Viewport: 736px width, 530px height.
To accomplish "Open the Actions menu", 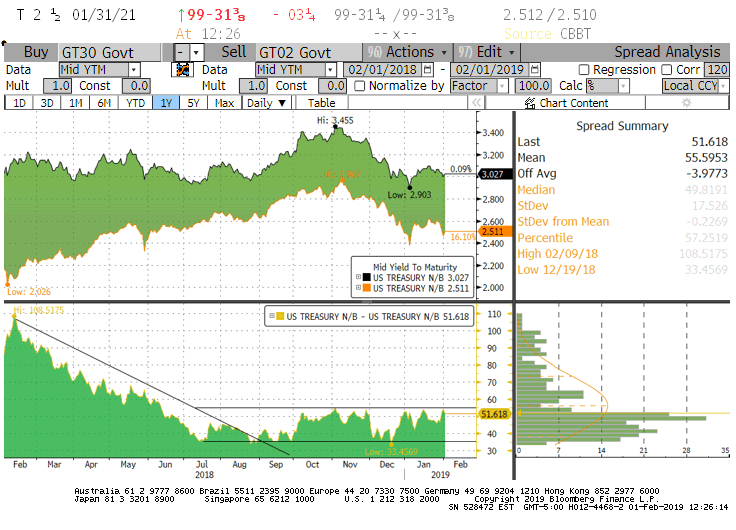I will (414, 52).
